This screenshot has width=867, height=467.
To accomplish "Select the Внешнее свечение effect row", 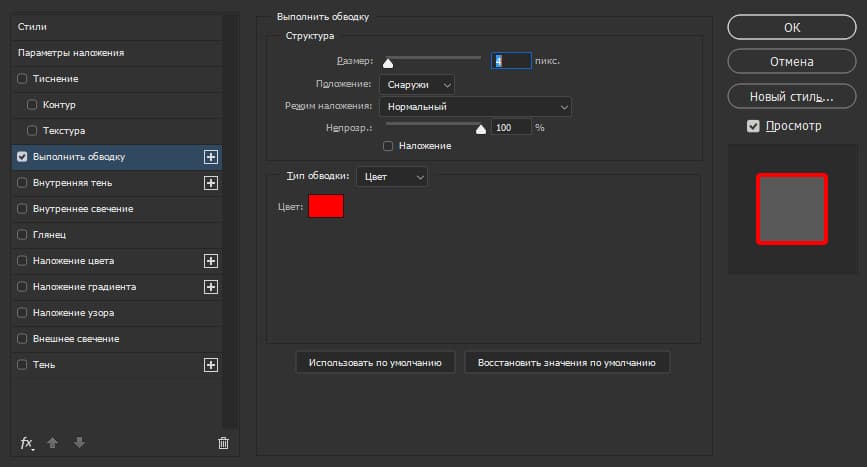I will pos(117,339).
